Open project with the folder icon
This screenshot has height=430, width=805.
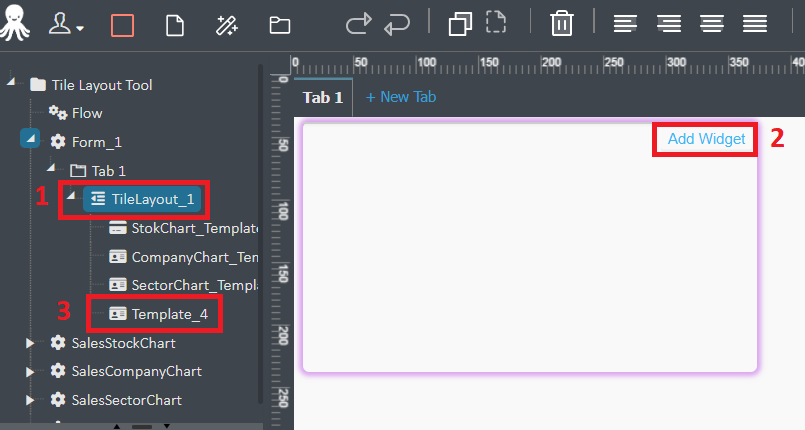pos(280,25)
